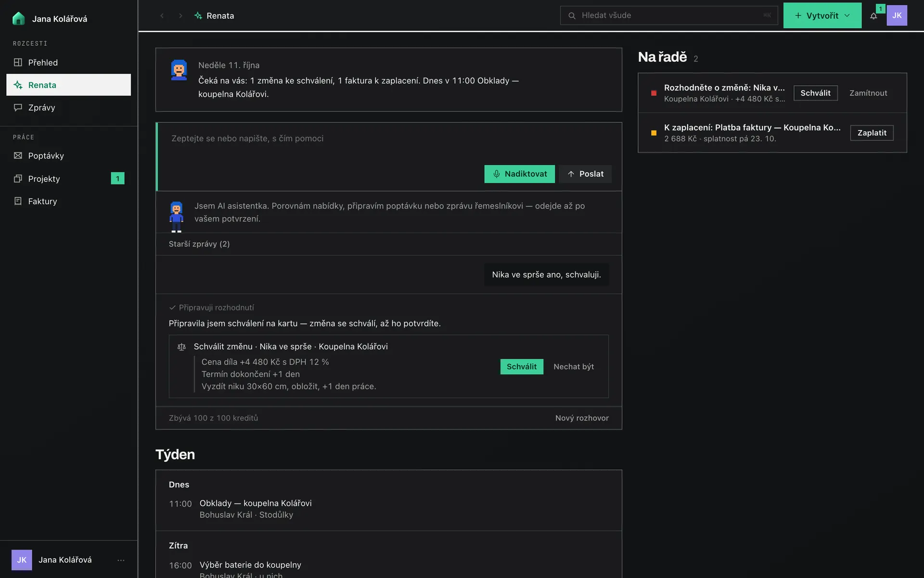Click the K zaplacení: Platba faktury title
The image size is (924, 578).
coord(752,128)
